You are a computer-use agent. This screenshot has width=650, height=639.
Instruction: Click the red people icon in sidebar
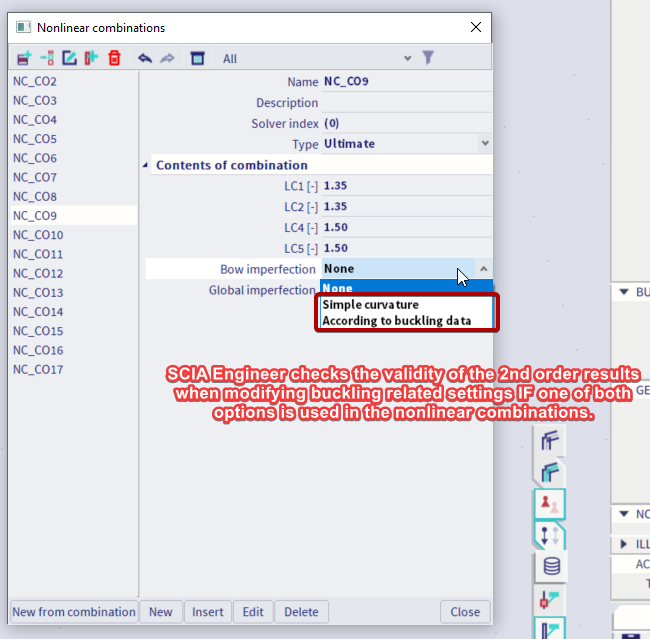(551, 502)
